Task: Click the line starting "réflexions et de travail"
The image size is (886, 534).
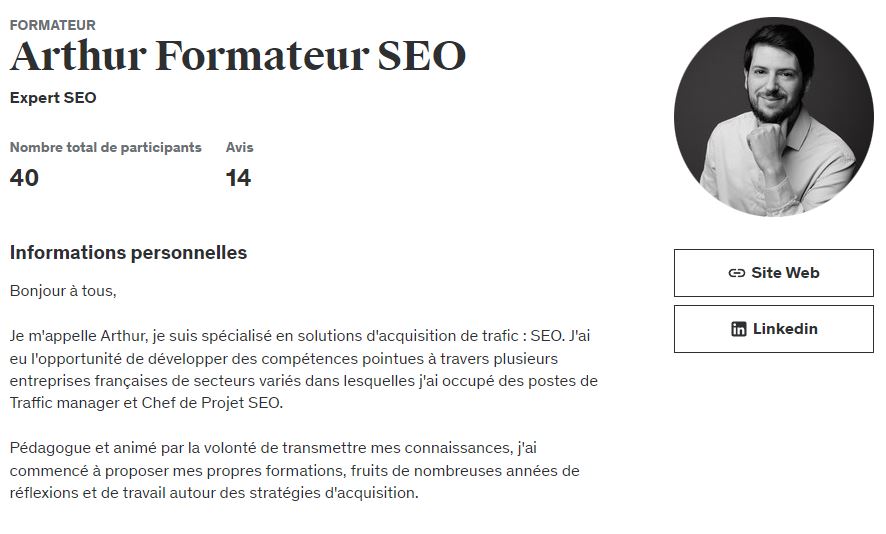Action: point(214,493)
